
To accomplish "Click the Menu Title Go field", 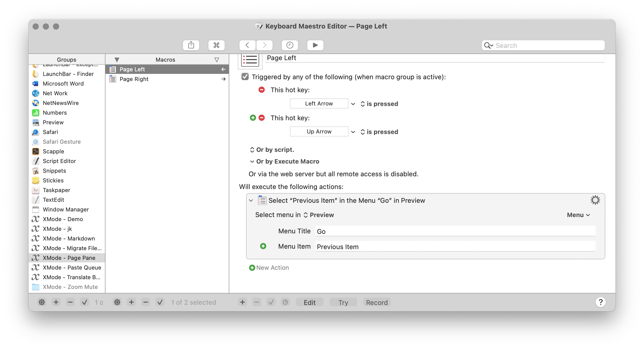I will [455, 231].
